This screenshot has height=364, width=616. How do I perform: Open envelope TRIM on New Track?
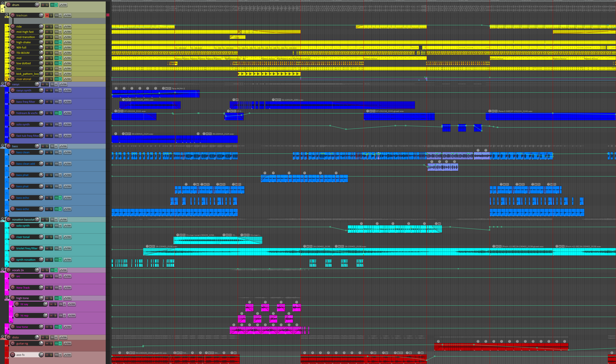(67, 288)
